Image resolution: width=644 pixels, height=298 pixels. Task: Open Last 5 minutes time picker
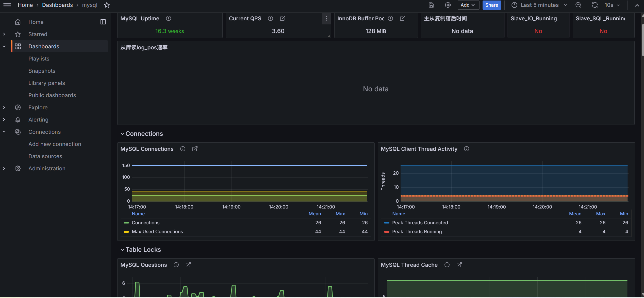click(539, 5)
